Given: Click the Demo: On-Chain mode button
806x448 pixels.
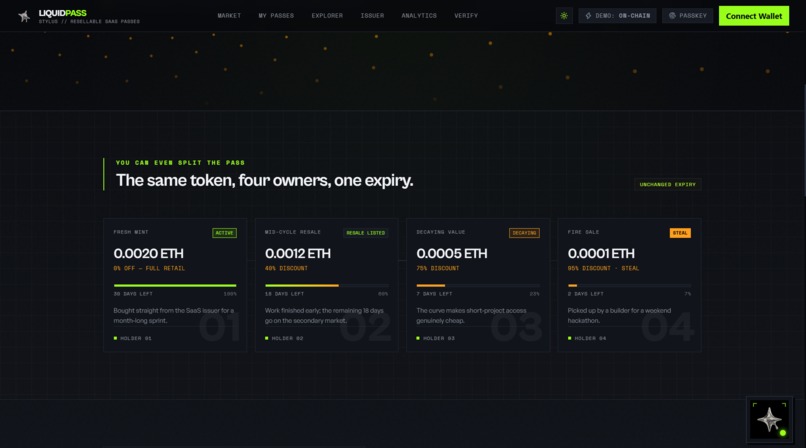Looking at the screenshot, I should click(617, 16).
